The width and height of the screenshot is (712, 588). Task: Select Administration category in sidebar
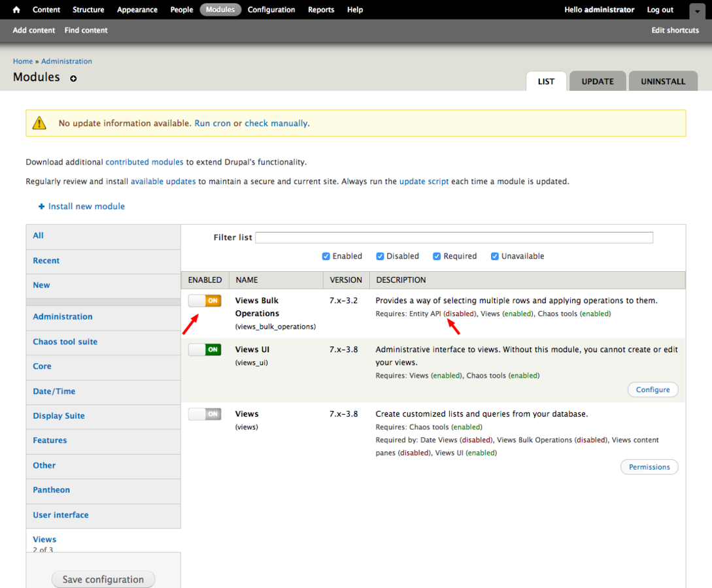[x=103, y=317]
